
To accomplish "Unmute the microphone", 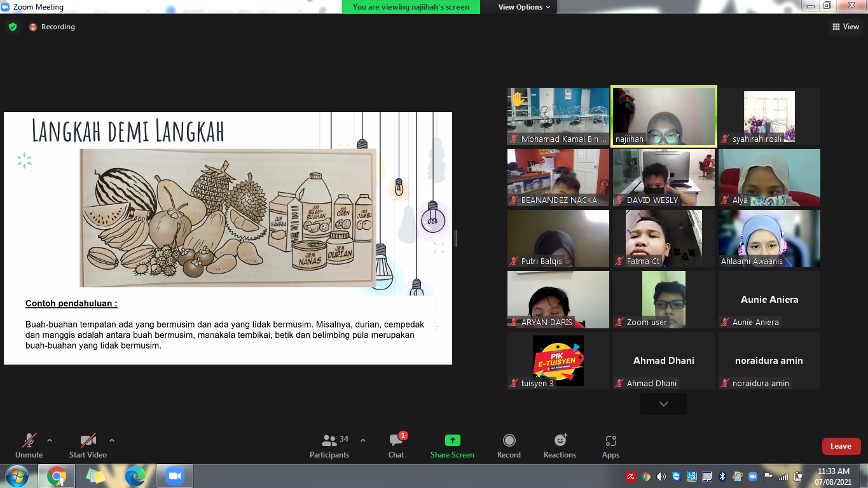I will [x=29, y=445].
